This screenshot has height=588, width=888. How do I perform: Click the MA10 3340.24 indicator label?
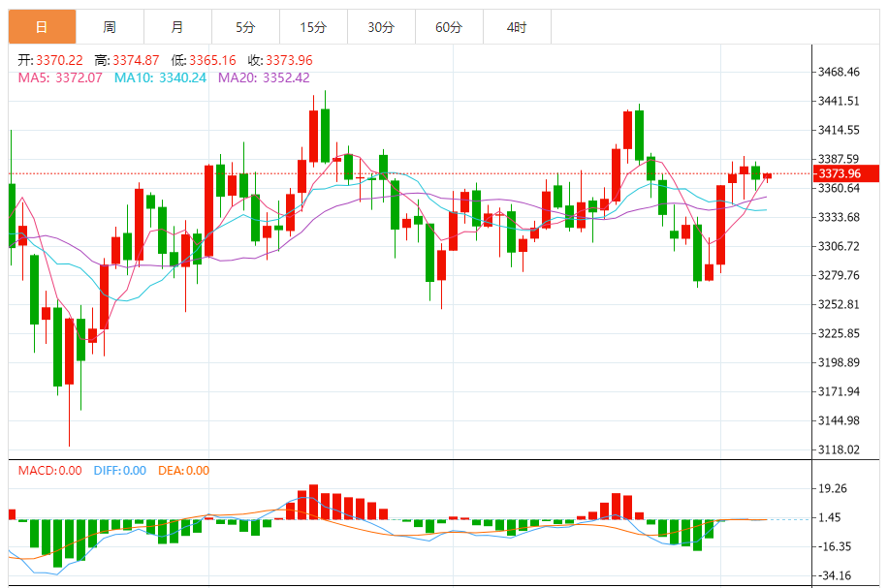pyautogui.click(x=160, y=77)
